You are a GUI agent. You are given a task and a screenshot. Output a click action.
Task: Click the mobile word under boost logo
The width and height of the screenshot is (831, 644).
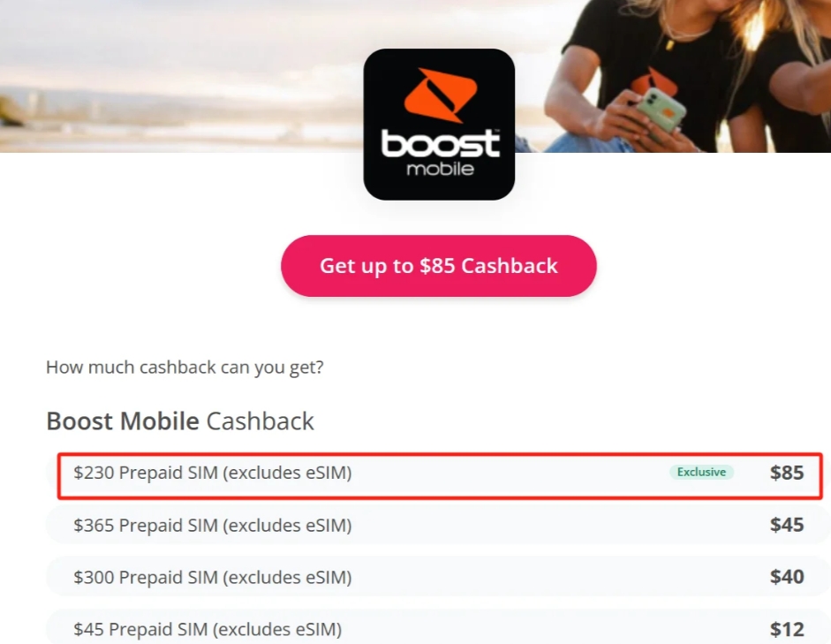[x=440, y=169]
